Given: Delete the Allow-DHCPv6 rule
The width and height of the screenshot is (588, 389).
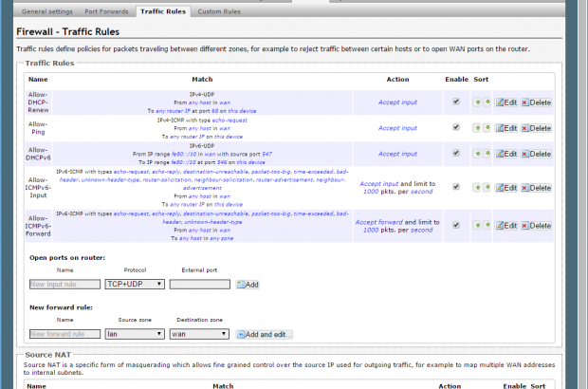Looking at the screenshot, I should pos(536,155).
